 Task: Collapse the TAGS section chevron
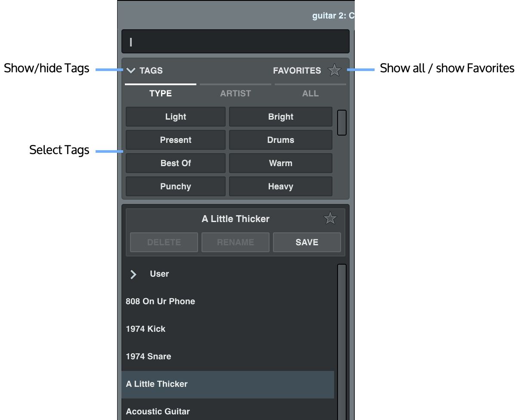pos(131,71)
